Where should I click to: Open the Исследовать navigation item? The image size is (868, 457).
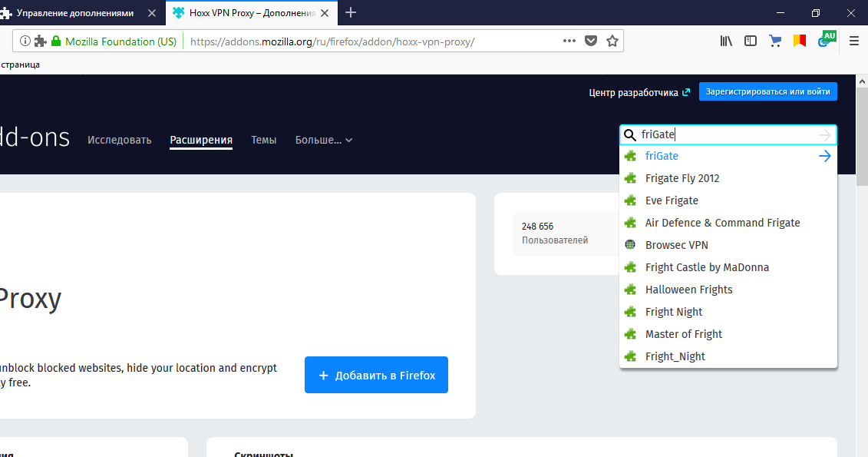[119, 140]
